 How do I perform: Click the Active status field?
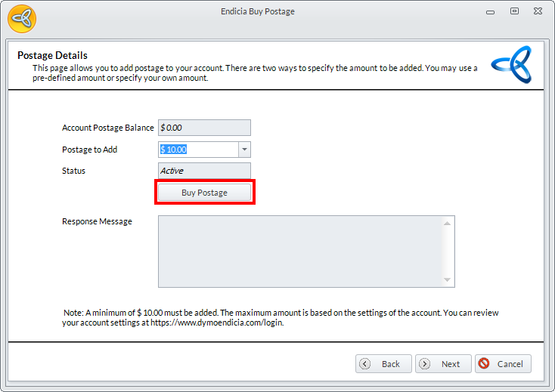204,171
